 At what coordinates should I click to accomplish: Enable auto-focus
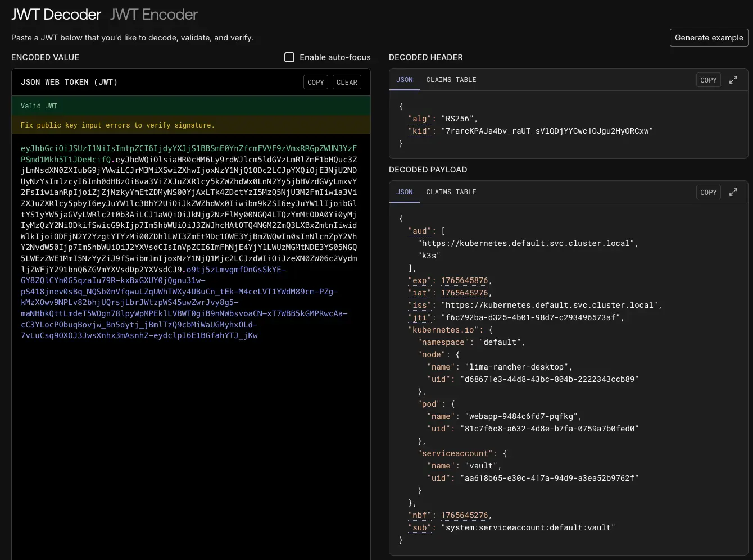pyautogui.click(x=289, y=57)
